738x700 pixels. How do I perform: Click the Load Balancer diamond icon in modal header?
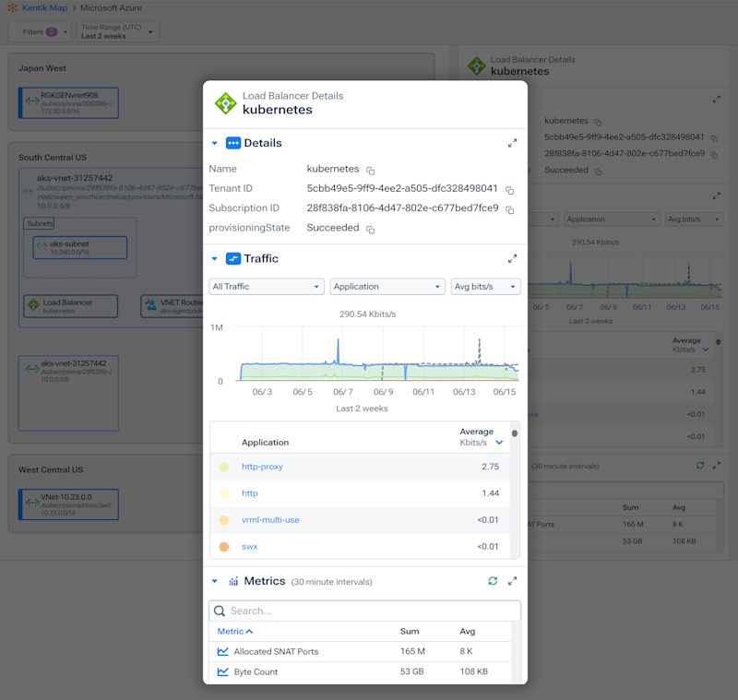click(x=225, y=103)
